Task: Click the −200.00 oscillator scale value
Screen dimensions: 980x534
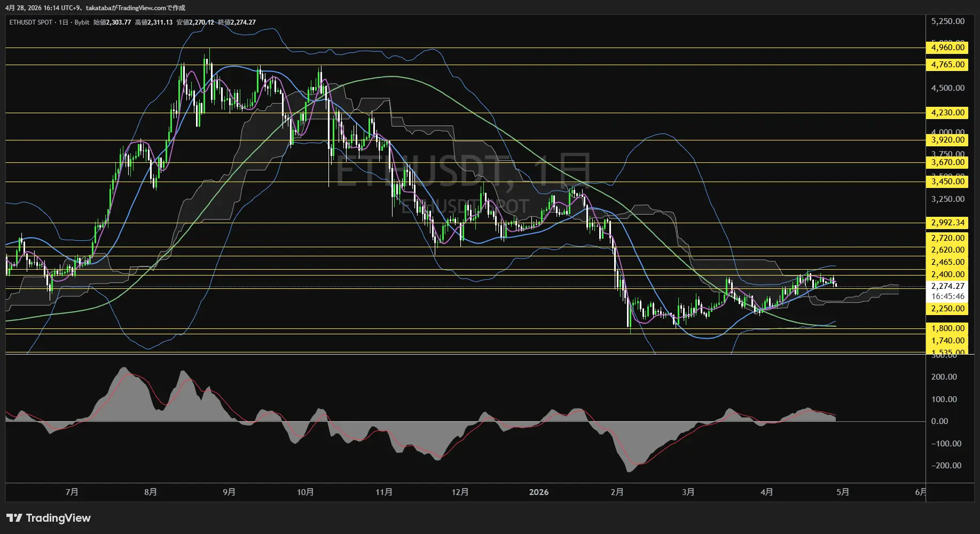Action: click(946, 466)
